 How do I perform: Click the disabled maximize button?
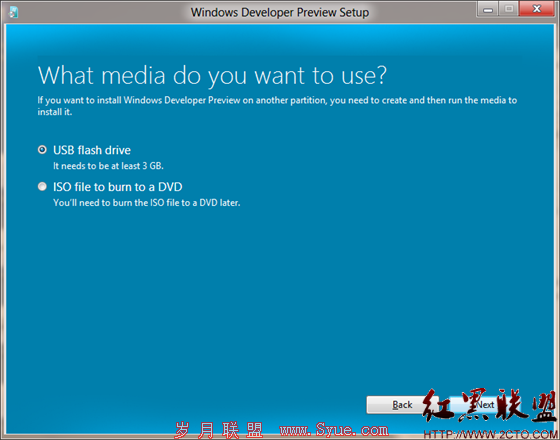click(509, 9)
